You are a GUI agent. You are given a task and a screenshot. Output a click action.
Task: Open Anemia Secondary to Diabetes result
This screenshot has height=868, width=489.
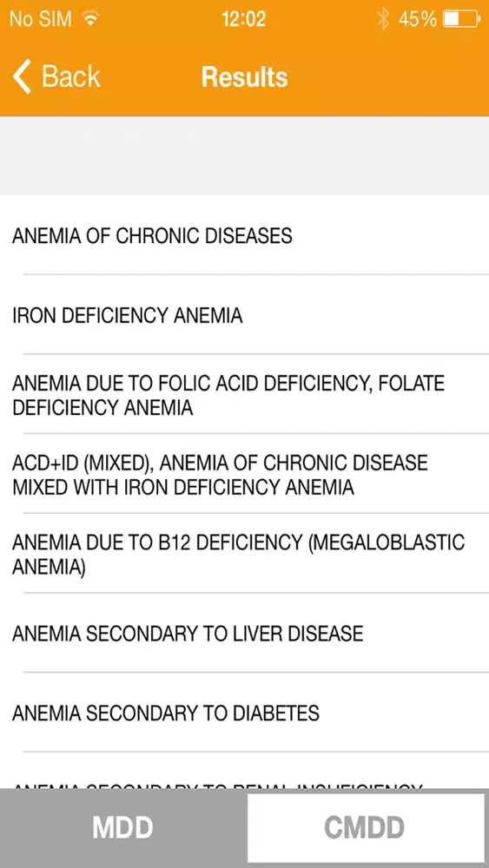coord(244,713)
